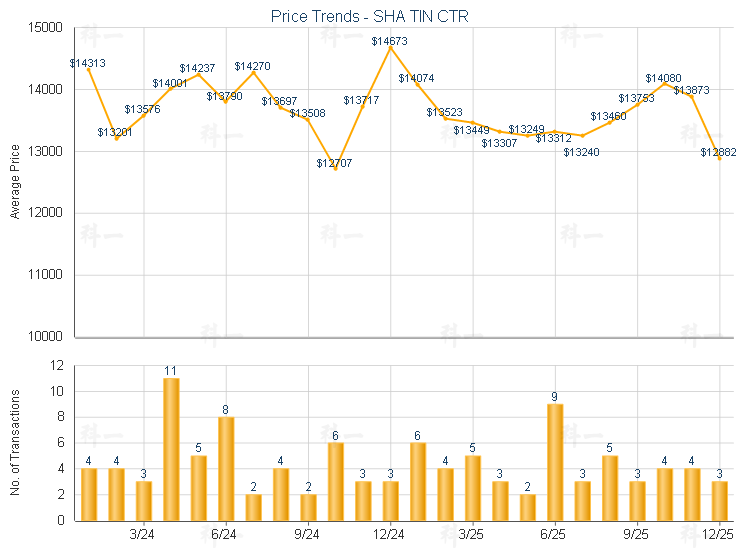Select the bar showing 9 transactions
Image resolution: width=740 pixels, height=550 pixels.
(x=555, y=462)
